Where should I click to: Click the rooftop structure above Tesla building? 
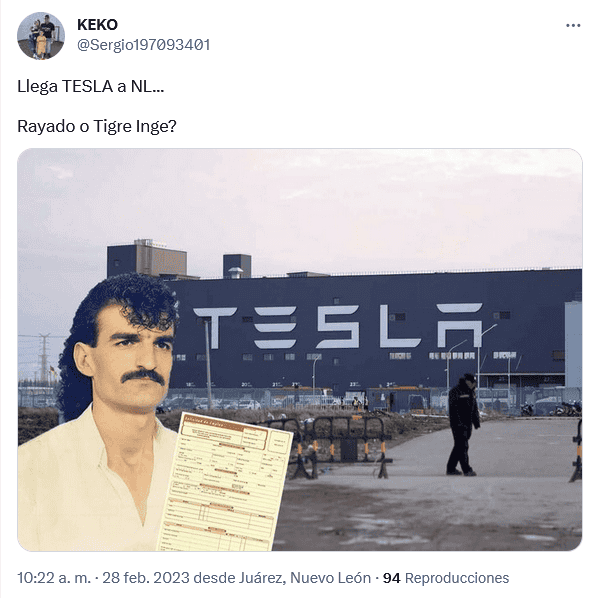click(x=147, y=258)
